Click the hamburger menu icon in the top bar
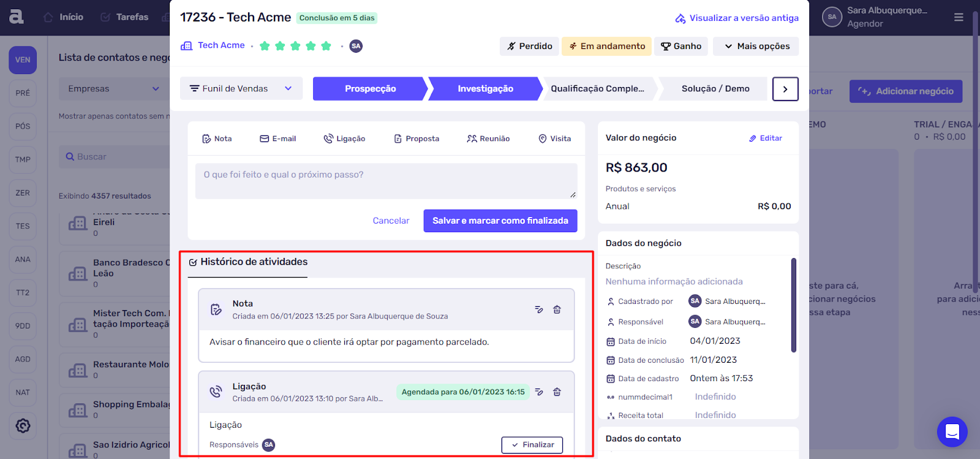Viewport: 980px width, 459px height. tap(959, 17)
